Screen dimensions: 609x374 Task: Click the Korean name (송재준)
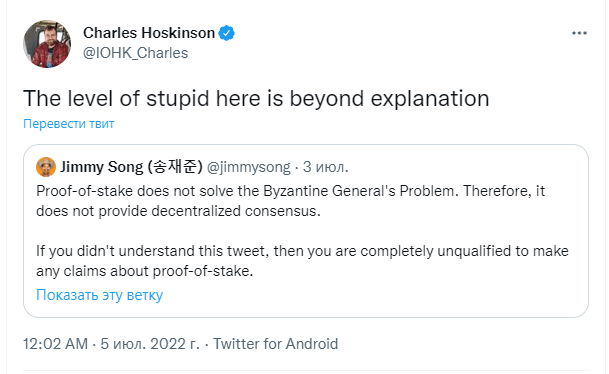point(175,167)
